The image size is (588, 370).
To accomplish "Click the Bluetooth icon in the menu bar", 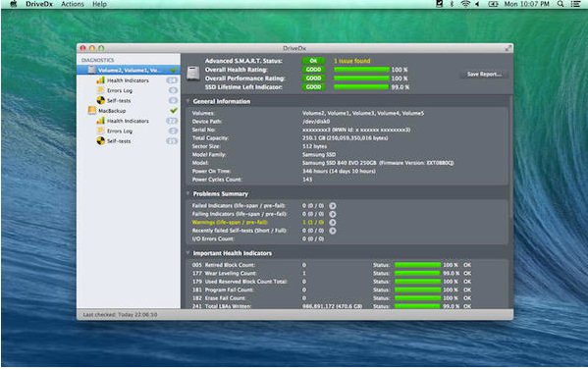I will (x=452, y=4).
